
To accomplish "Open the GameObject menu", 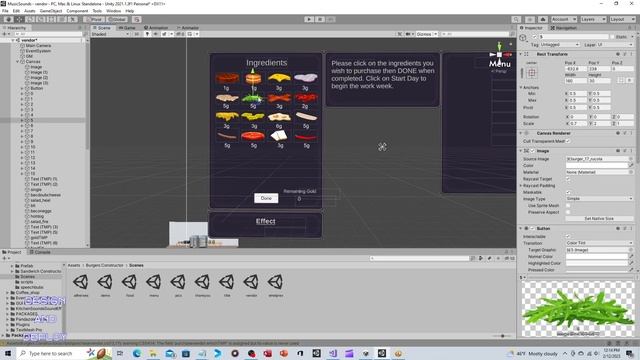I will point(51,11).
